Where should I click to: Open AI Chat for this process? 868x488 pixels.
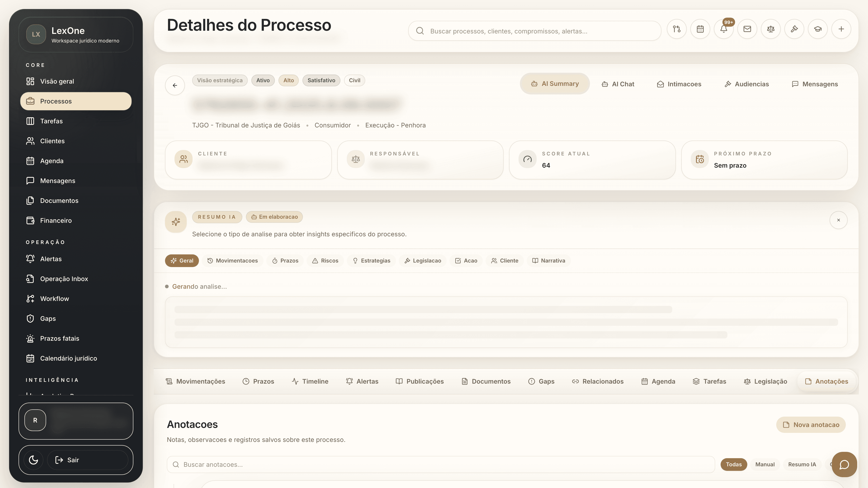point(618,84)
